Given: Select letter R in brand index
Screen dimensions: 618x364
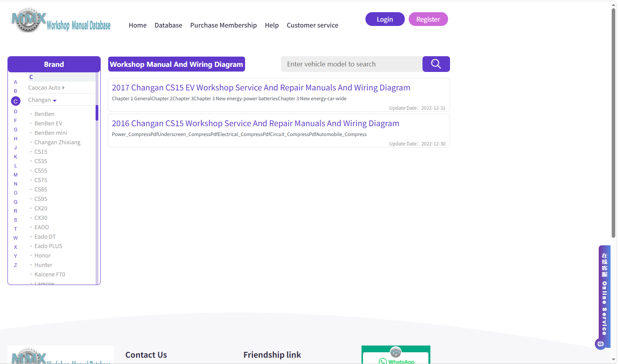Looking at the screenshot, I should point(16,211).
